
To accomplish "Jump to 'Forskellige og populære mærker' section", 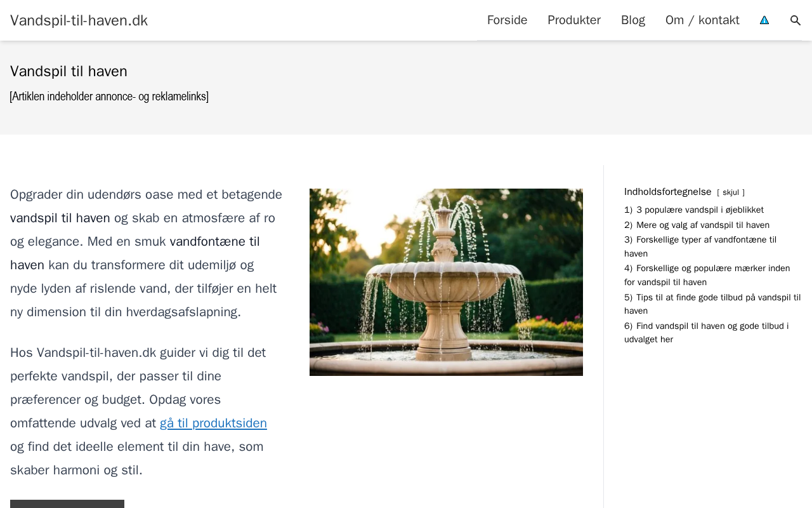I will [707, 275].
